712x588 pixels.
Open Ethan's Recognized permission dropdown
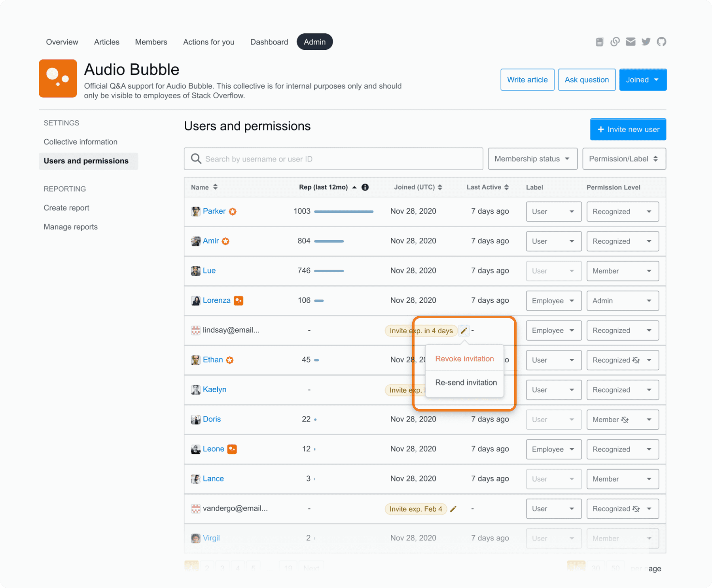click(623, 360)
